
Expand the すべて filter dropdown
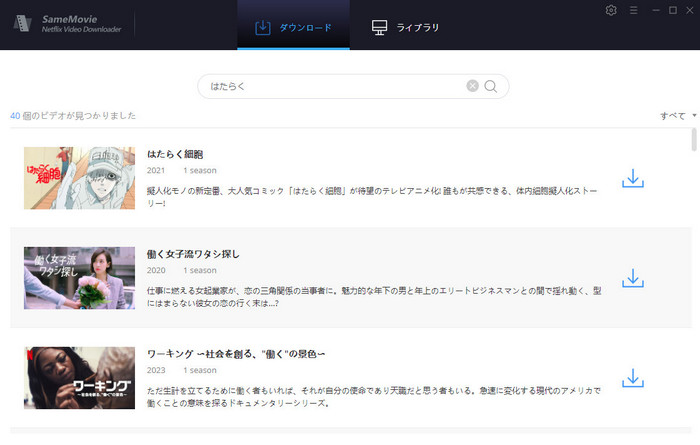(678, 116)
